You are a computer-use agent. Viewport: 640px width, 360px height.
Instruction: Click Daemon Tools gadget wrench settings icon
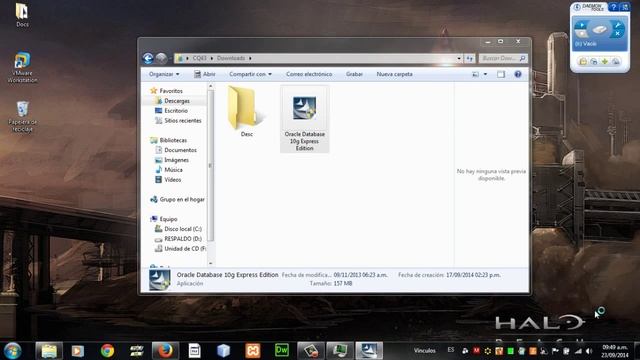(618, 25)
